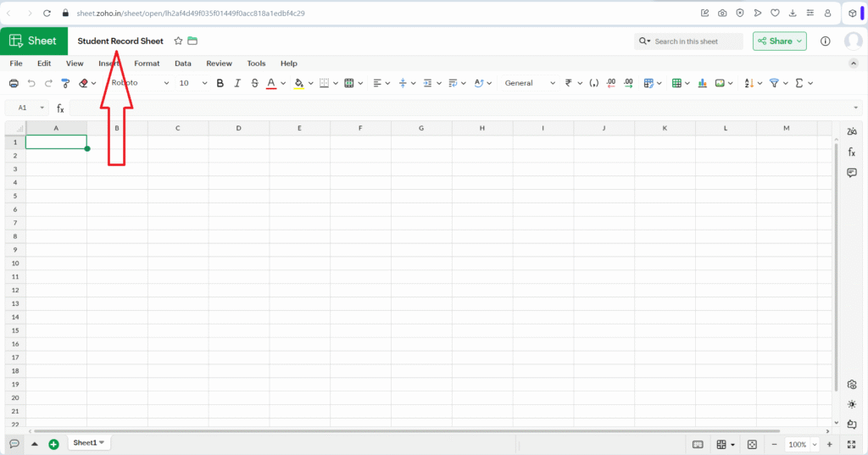Open the Review menu

[x=220, y=63]
